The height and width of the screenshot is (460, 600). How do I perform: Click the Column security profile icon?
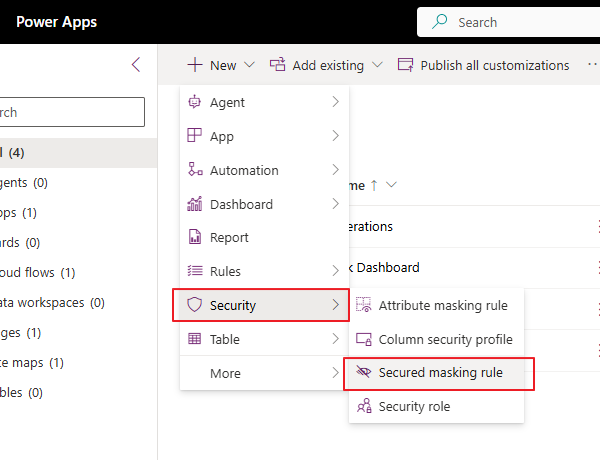pyautogui.click(x=364, y=339)
